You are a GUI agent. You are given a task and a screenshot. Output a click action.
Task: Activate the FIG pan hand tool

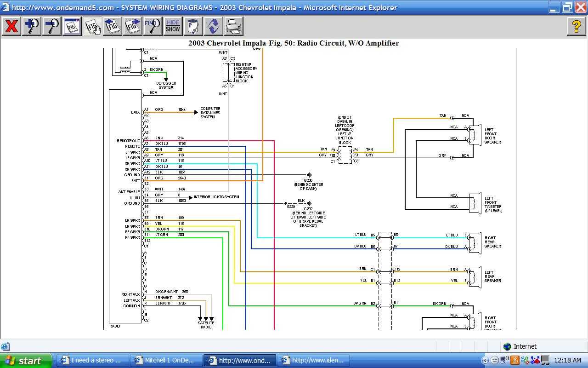92,26
